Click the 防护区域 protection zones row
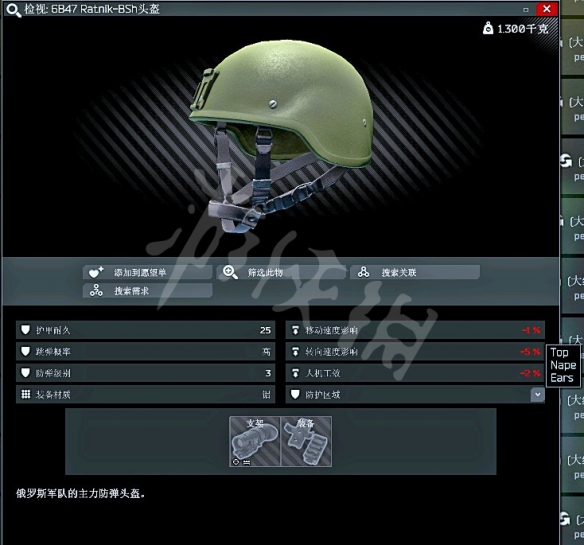Image resolution: width=584 pixels, height=545 pixels. tap(415, 395)
